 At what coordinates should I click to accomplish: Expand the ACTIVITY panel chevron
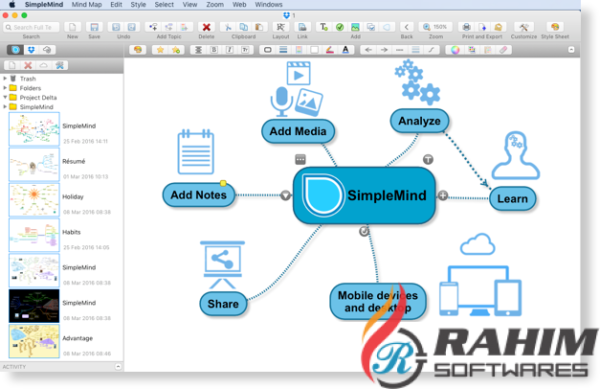[118, 366]
